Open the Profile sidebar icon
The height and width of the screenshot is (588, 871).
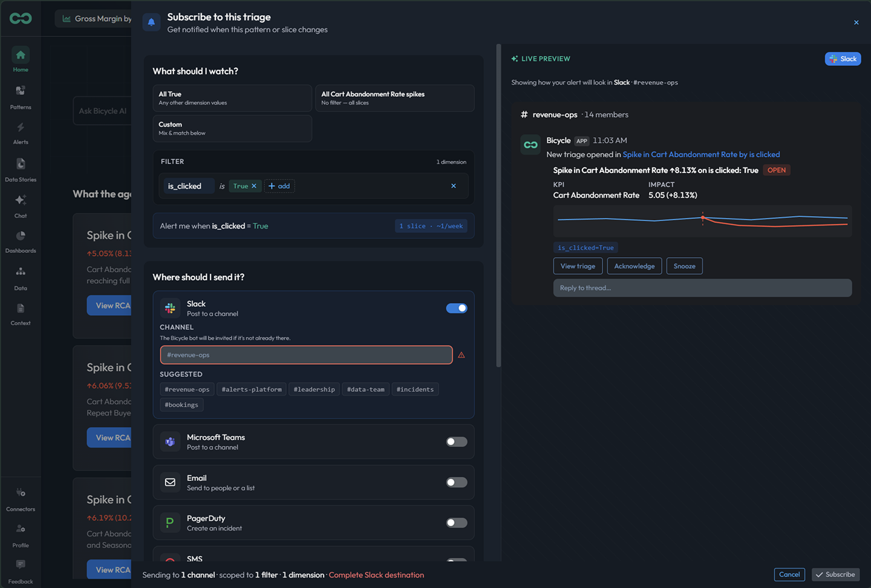tap(21, 529)
